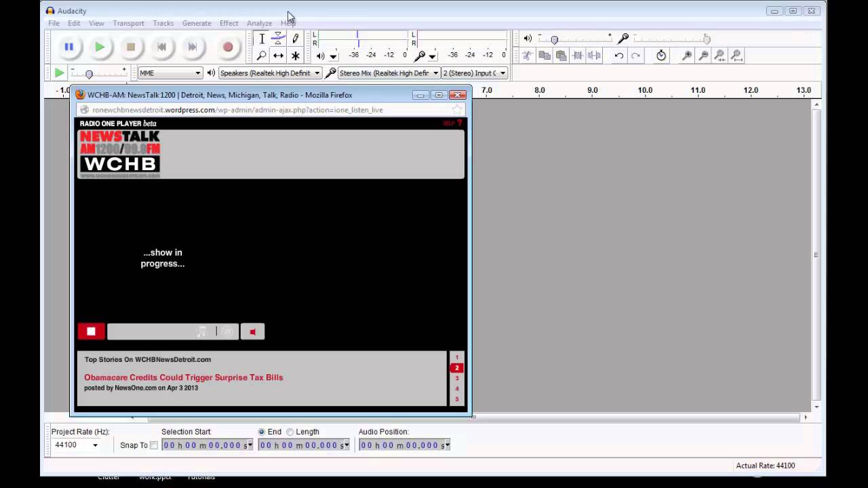
Task: Stop the radio player stream
Action: click(x=91, y=331)
